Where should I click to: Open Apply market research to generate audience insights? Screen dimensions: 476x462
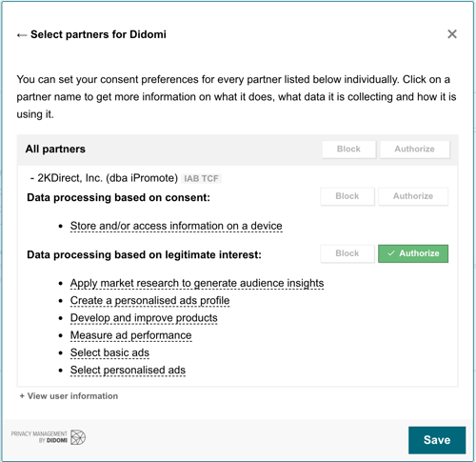197,283
